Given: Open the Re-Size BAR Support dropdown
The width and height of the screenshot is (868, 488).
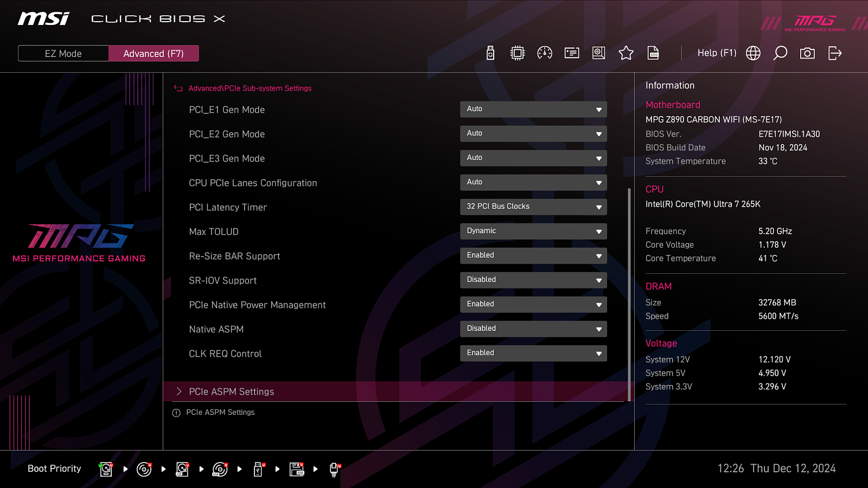Looking at the screenshot, I should point(533,256).
